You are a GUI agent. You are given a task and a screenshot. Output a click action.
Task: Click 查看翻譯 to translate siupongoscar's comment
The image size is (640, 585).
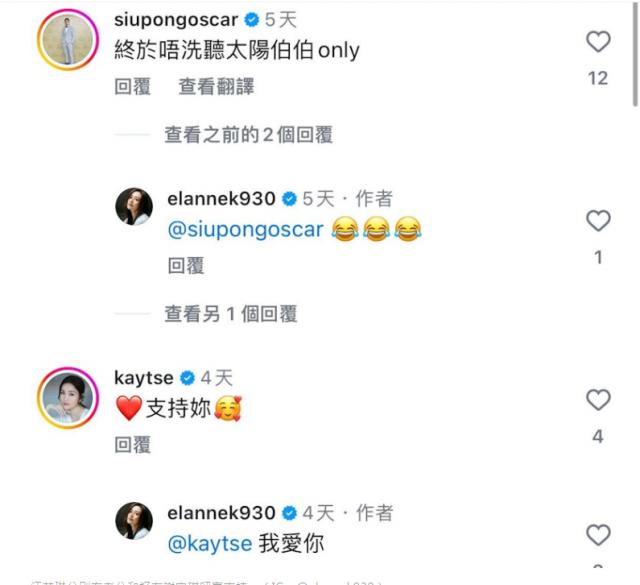tap(216, 87)
